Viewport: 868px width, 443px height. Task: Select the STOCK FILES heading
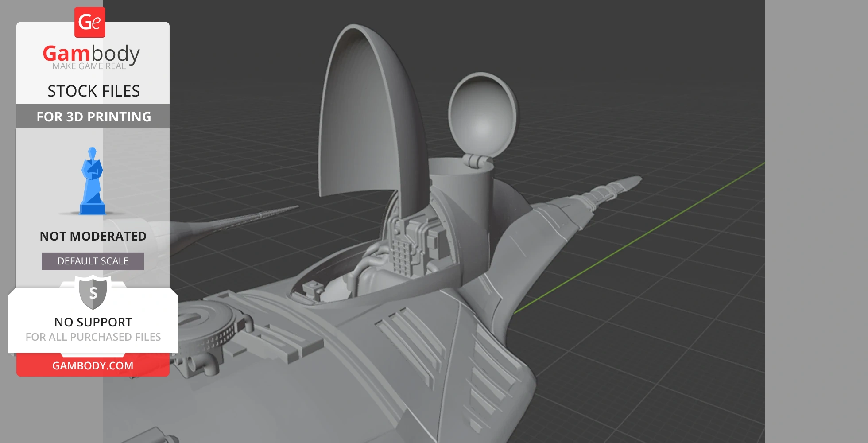point(93,91)
